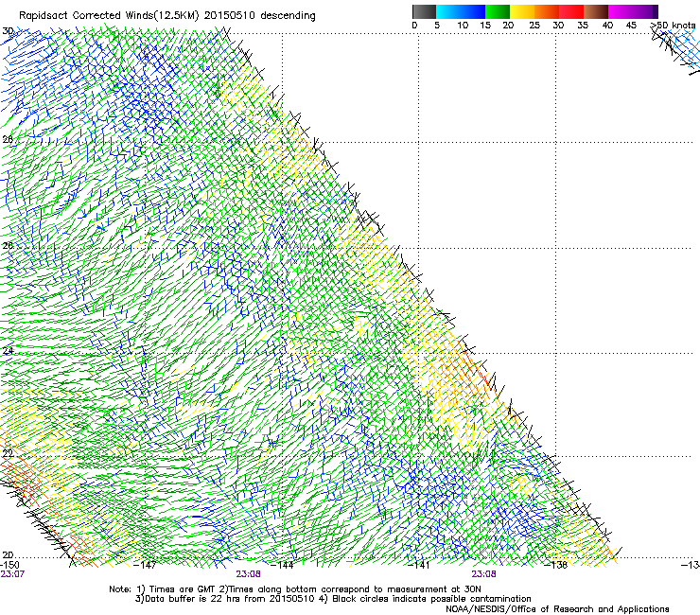Click the latitude label '24' on the left axis

click(8, 351)
